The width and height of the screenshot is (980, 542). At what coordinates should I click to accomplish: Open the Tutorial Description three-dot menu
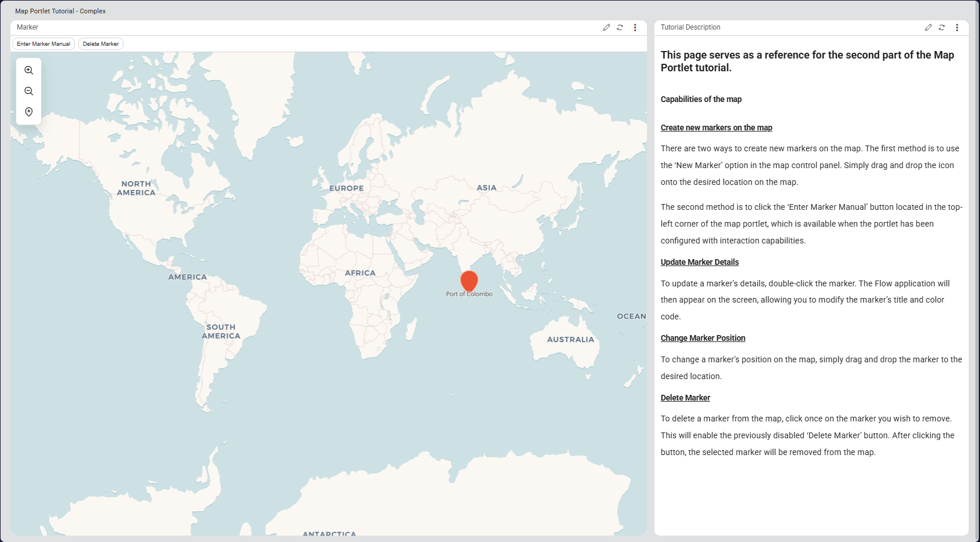[957, 27]
